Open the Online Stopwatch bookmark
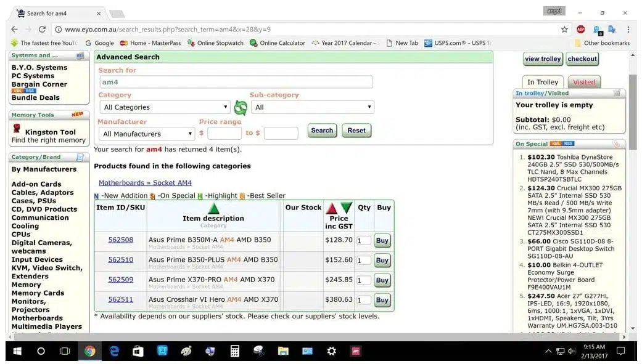 pyautogui.click(x=215, y=43)
